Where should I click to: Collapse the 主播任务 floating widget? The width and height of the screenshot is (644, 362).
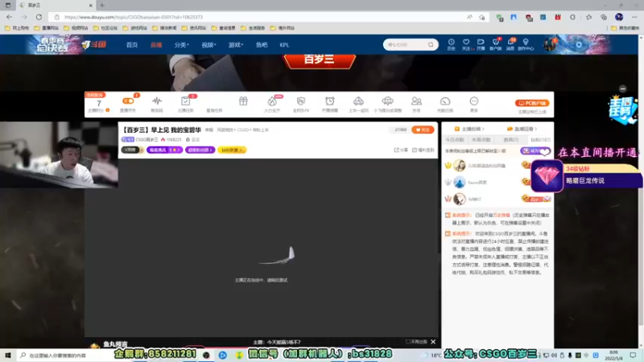[622, 88]
